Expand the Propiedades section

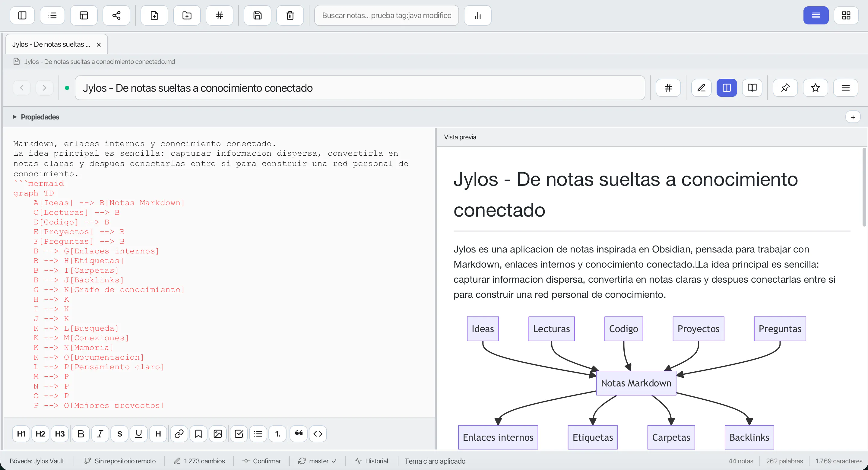click(x=36, y=117)
